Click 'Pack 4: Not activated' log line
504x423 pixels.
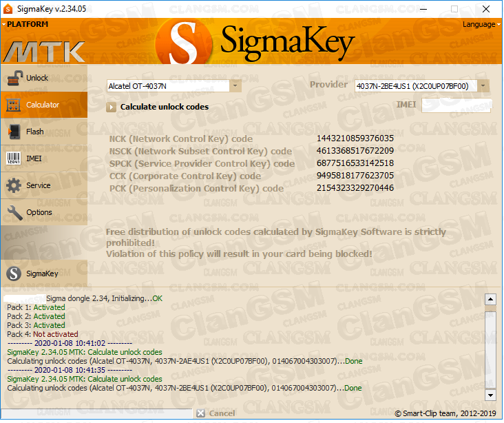pos(43,334)
